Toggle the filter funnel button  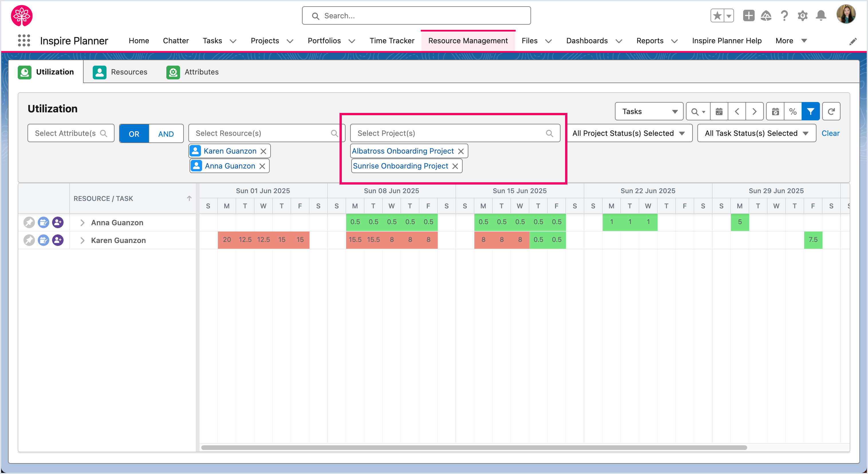tap(811, 111)
